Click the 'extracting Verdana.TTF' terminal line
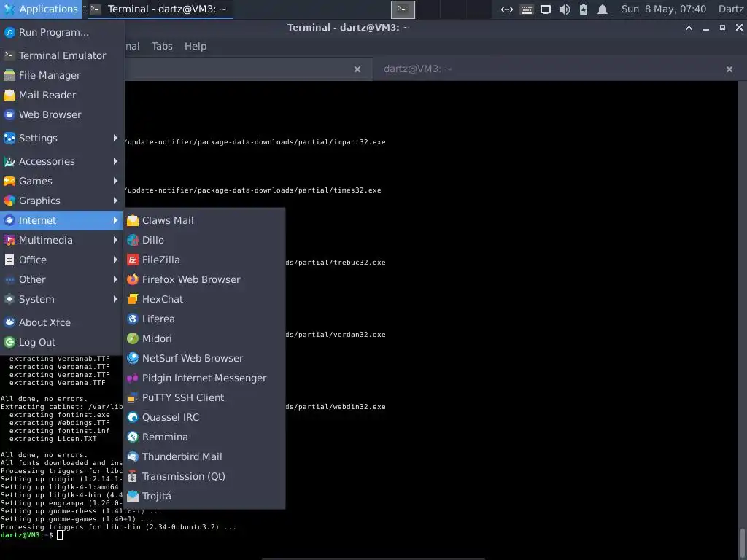This screenshot has height=560, width=747. 57,383
